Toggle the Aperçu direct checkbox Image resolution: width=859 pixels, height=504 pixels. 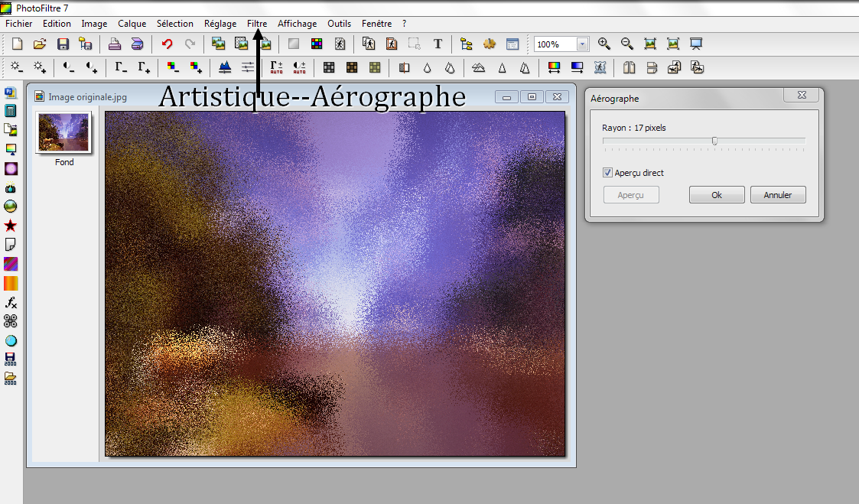[607, 173]
